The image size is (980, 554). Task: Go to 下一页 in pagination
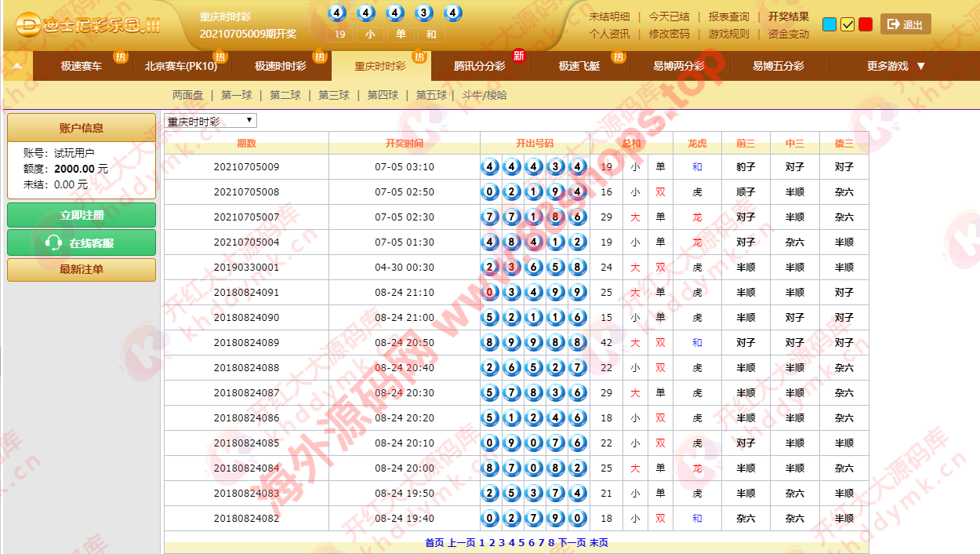pyautogui.click(x=572, y=542)
